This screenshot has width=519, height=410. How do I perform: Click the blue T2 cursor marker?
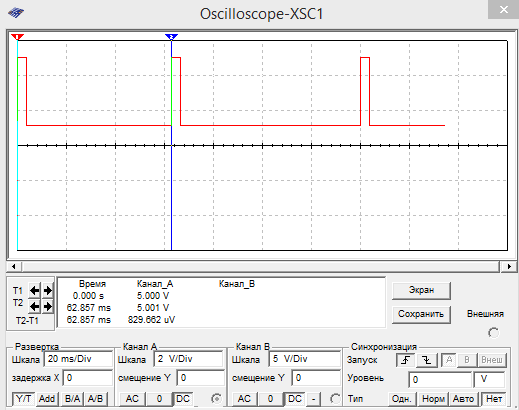[171, 36]
